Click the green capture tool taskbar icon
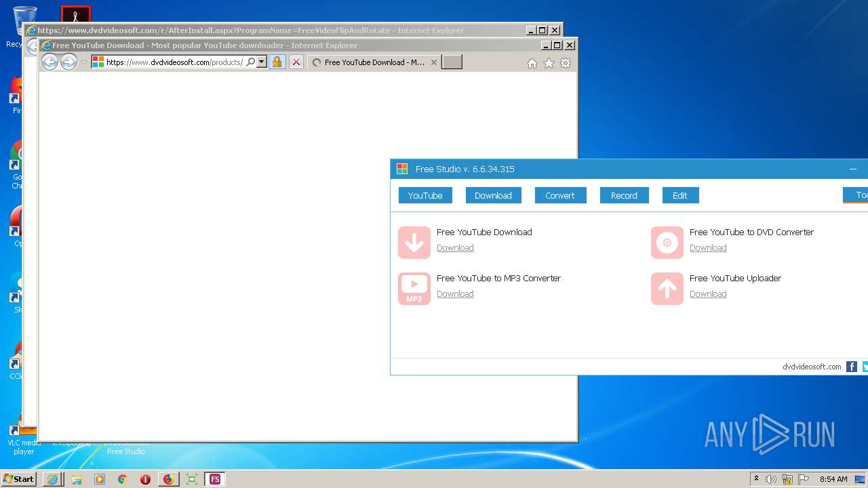This screenshot has height=488, width=868. [x=192, y=479]
